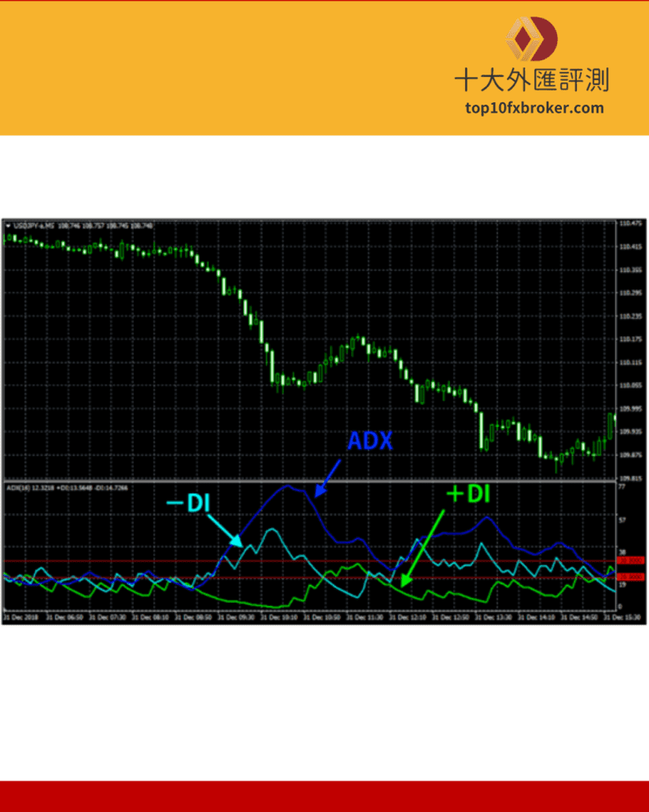Click the cyan arrow pointing at −DI line
Image resolution: width=649 pixels, height=812 pixels.
pos(224,530)
